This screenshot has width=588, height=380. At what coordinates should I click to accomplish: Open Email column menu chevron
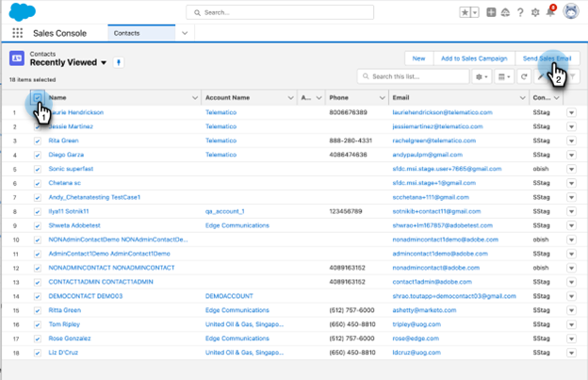(x=522, y=97)
